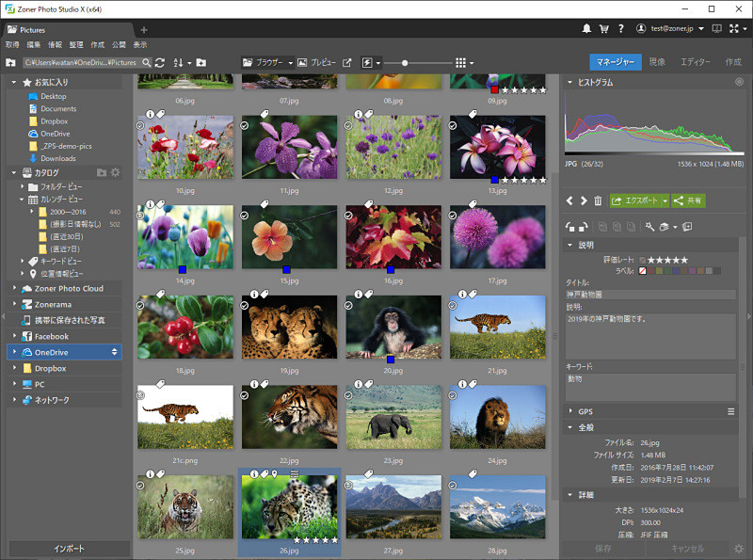
Task: Click the インポート button
Action: 69,549
